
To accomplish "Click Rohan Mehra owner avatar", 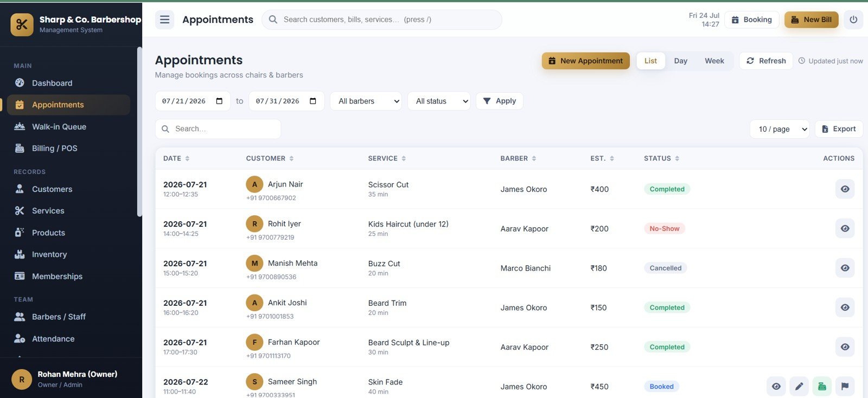I will (22, 380).
